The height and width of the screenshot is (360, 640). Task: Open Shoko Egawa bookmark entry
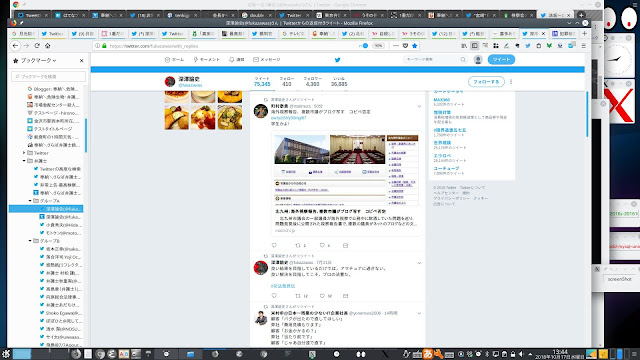point(60,313)
